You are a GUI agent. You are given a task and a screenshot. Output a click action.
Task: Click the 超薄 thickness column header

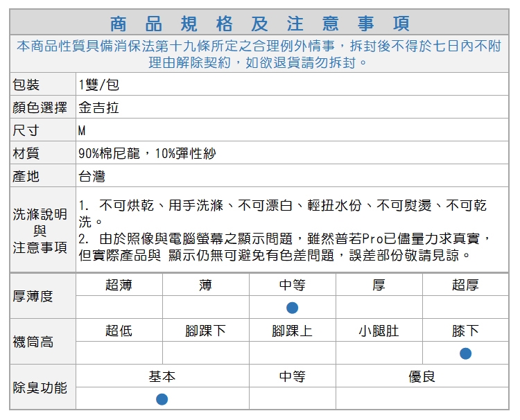tap(119, 285)
